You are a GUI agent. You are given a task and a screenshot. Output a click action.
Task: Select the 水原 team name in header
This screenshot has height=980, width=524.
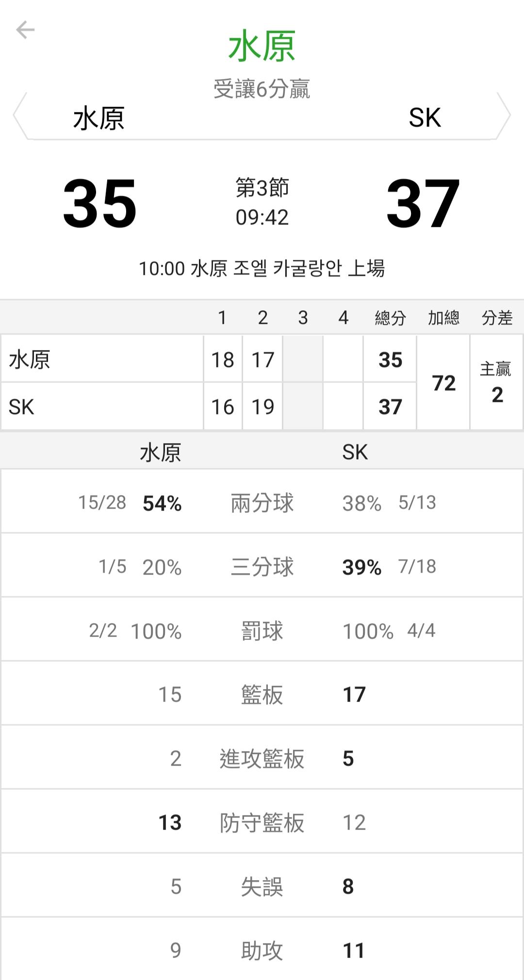[99, 118]
